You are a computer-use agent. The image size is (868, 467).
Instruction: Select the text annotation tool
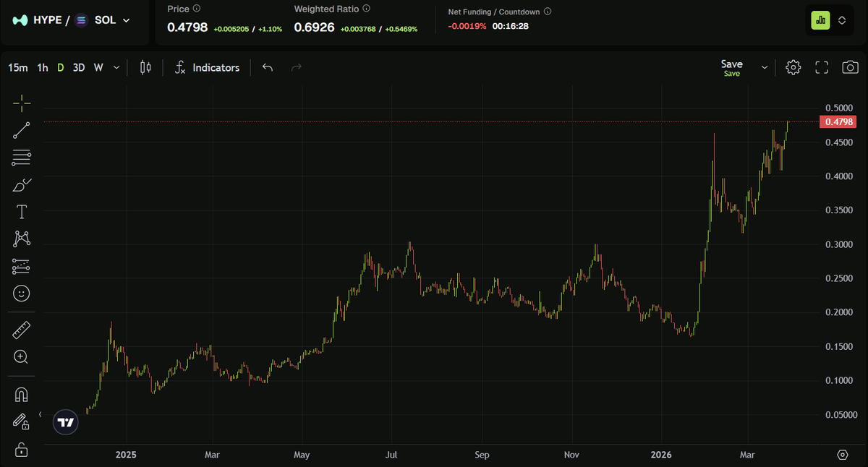click(22, 212)
